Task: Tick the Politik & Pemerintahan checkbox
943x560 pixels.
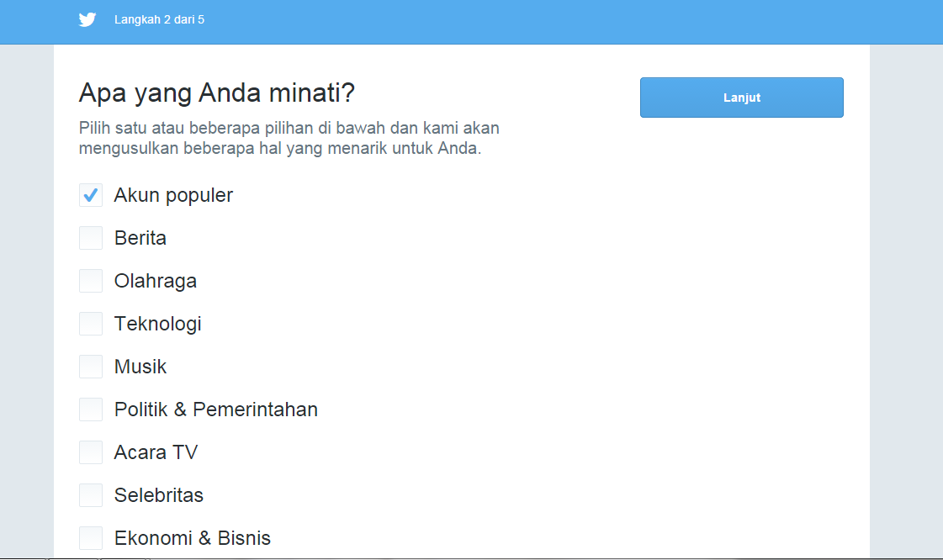Action: coord(91,409)
